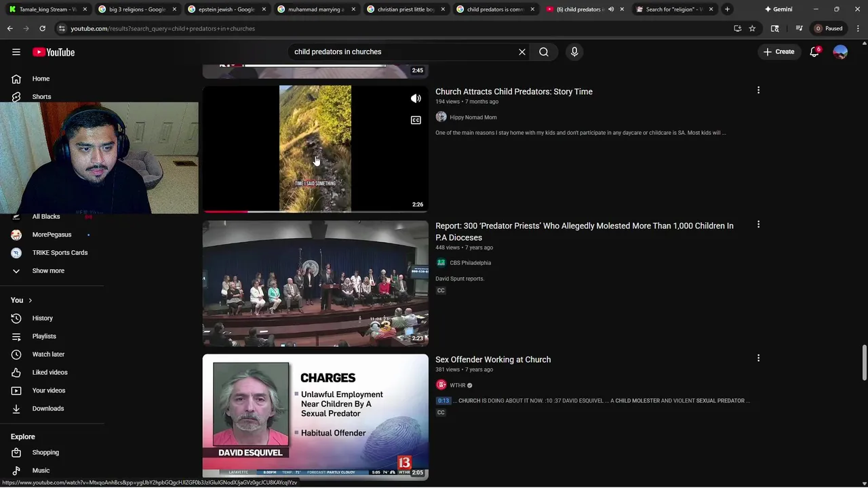This screenshot has height=488, width=868.
Task: Open the Chrome three-dot menu
Action: pos(859,28)
